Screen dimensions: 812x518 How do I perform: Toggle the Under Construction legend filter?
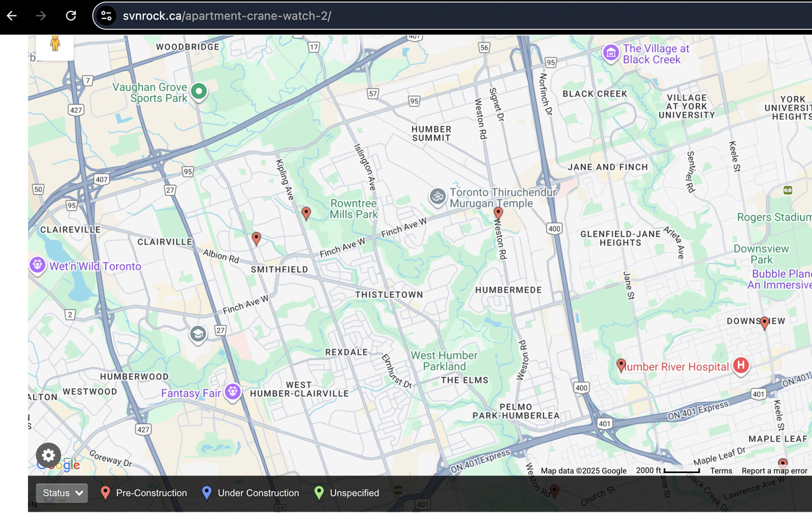click(250, 493)
